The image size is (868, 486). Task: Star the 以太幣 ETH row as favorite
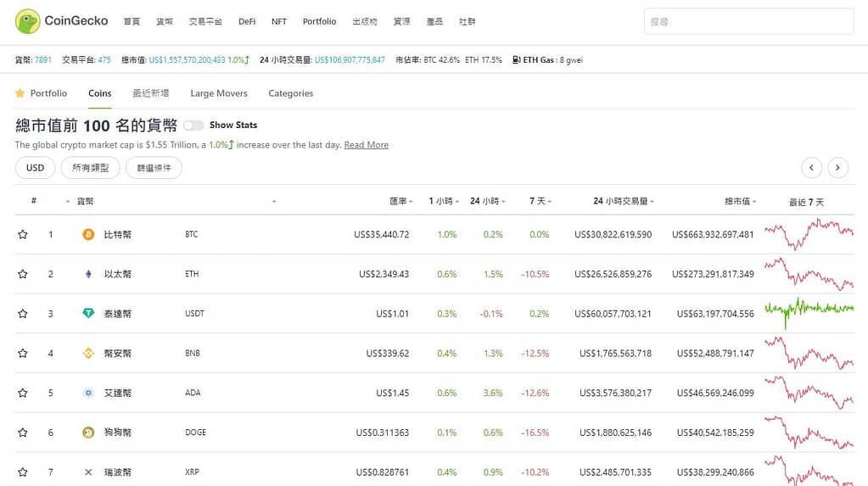[23, 274]
